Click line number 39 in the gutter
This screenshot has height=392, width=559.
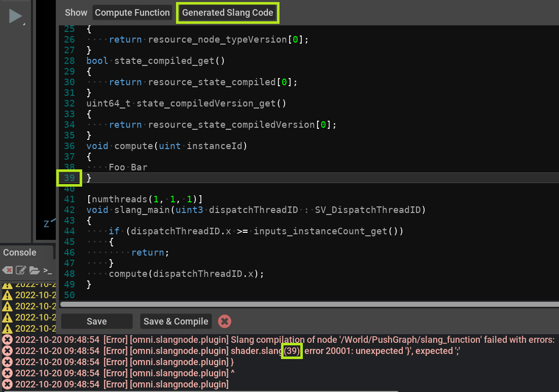coord(69,178)
